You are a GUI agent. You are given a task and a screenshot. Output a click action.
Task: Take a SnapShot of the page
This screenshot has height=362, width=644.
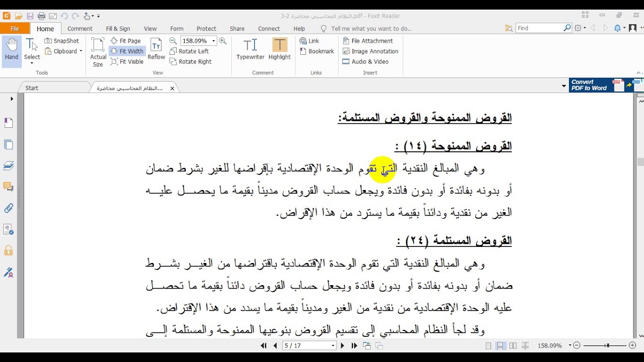click(62, 41)
